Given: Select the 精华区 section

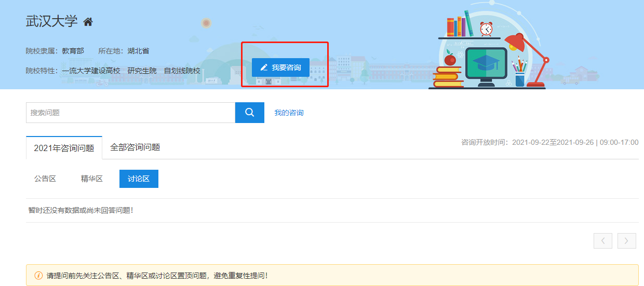Looking at the screenshot, I should click(x=92, y=179).
